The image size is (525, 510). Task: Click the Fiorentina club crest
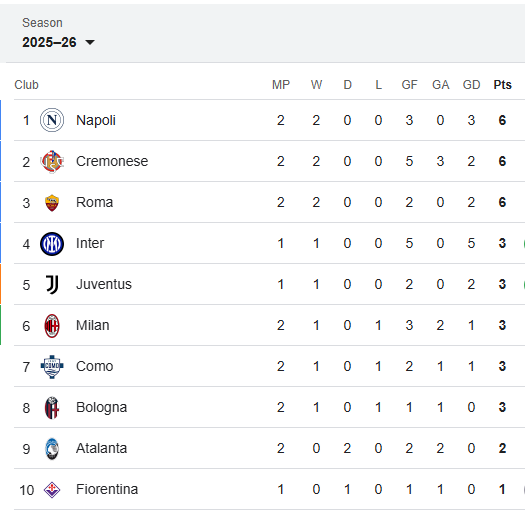tap(52, 490)
